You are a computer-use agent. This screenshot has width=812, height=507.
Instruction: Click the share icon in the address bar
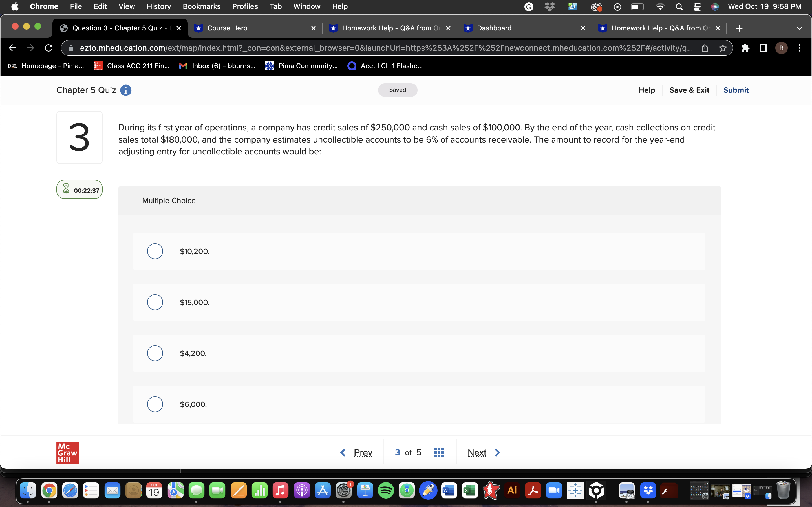705,48
